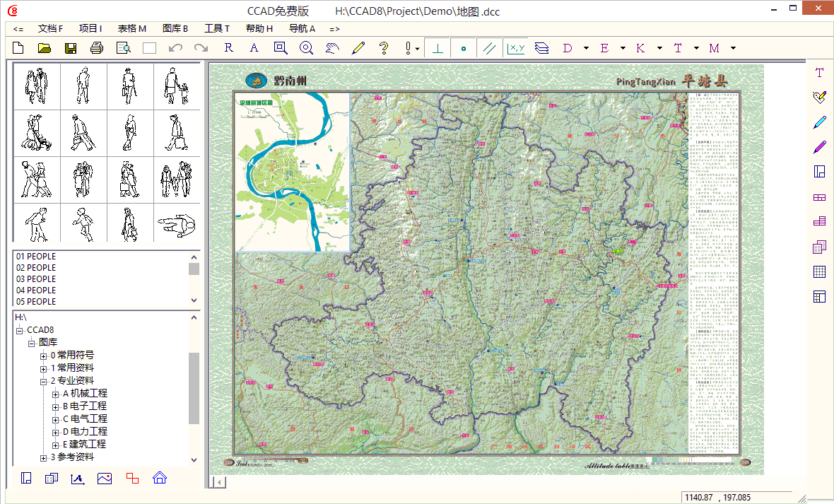Toggle the perpendicular snap button
The image size is (834, 504).
point(437,48)
